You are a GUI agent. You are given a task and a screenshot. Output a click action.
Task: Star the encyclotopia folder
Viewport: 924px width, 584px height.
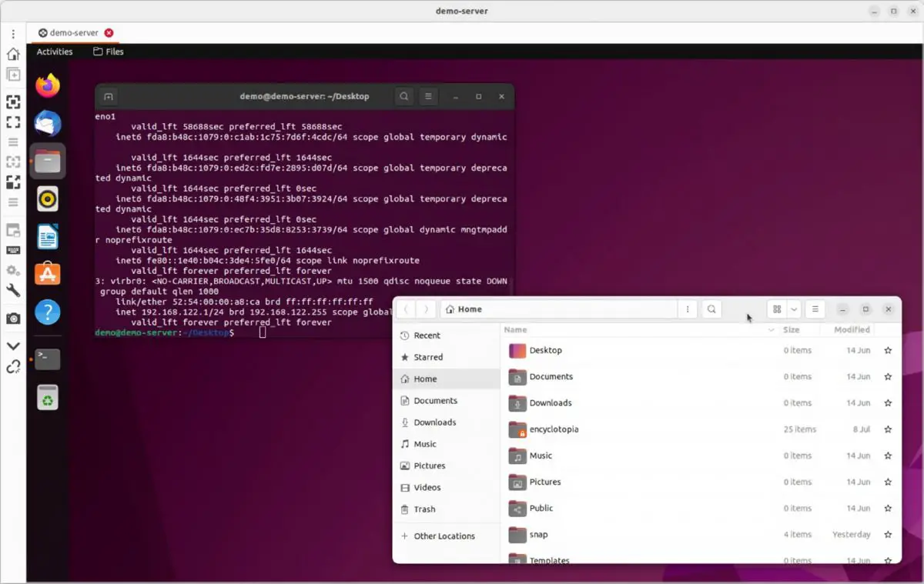(x=888, y=429)
